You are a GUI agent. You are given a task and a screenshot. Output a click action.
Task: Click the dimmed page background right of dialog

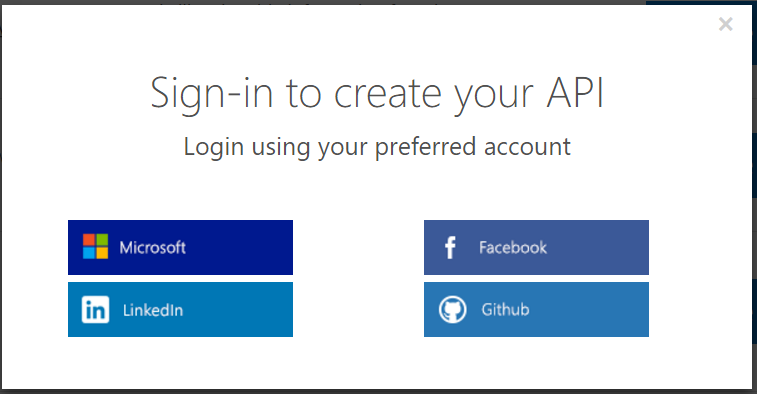[755, 241]
